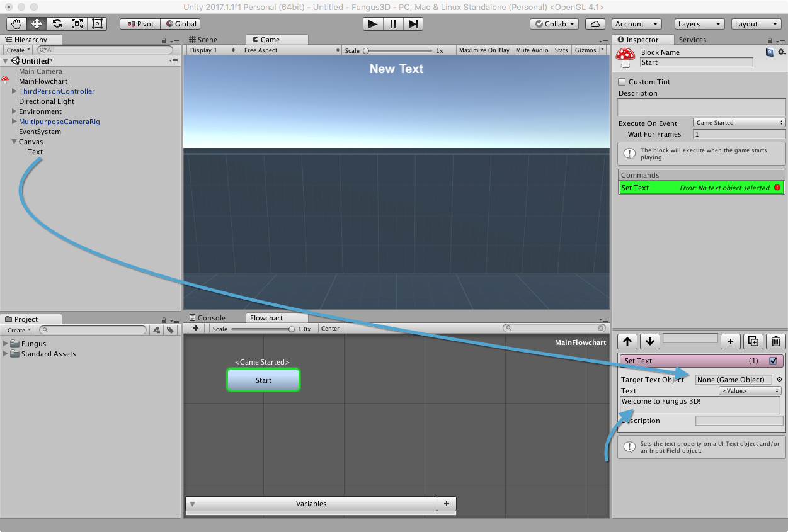788x532 pixels.
Task: Click search by type icon in Project
Action: point(156,330)
